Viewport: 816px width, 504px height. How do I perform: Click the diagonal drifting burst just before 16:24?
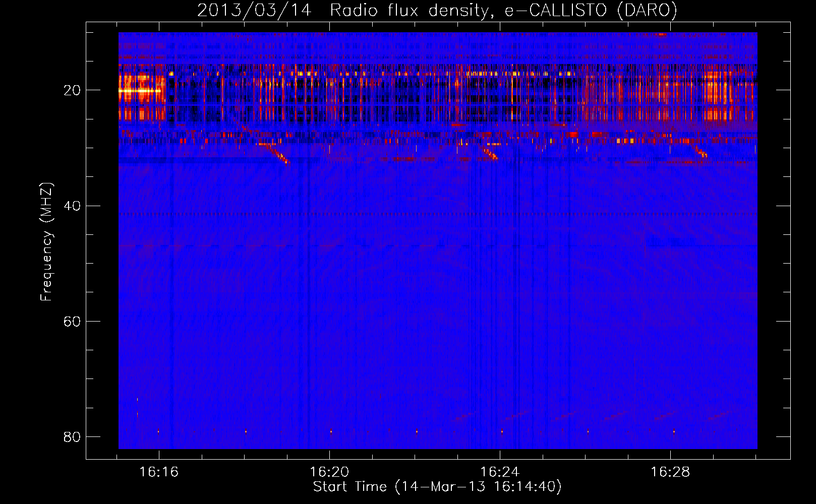pos(488,152)
